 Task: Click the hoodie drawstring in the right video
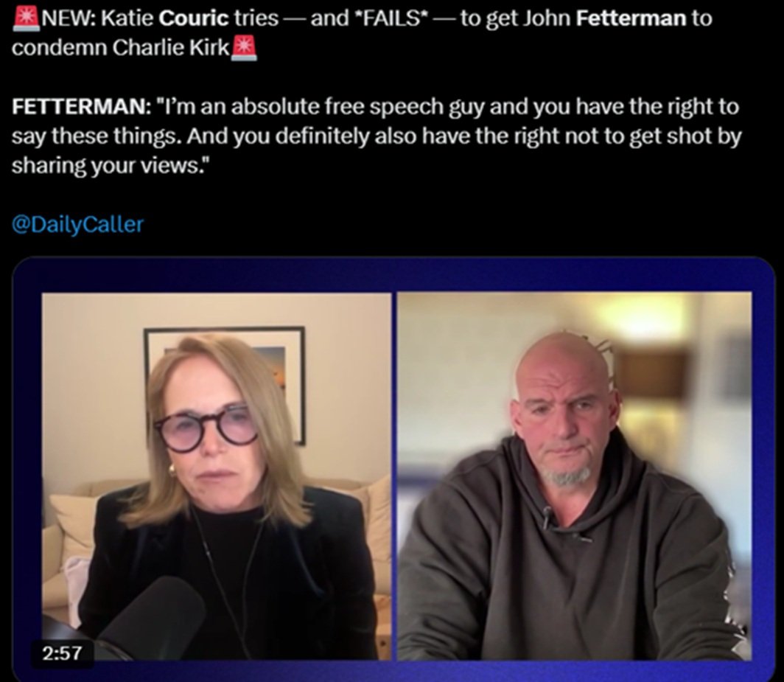tap(547, 516)
